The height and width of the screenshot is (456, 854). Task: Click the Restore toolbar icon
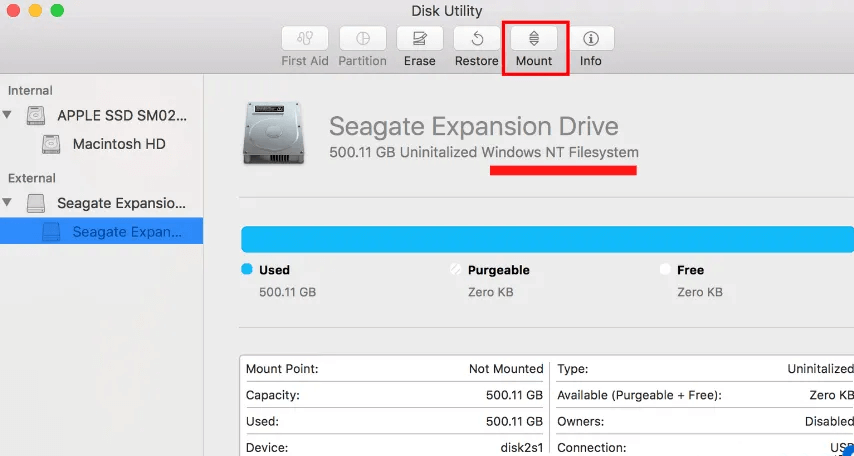pyautogui.click(x=477, y=39)
